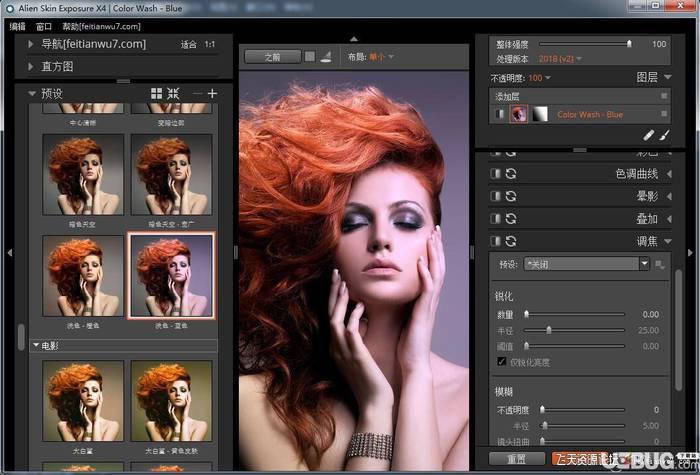Toggle the 叠加 panel on/off switch
This screenshot has height=475, width=700.
495,218
